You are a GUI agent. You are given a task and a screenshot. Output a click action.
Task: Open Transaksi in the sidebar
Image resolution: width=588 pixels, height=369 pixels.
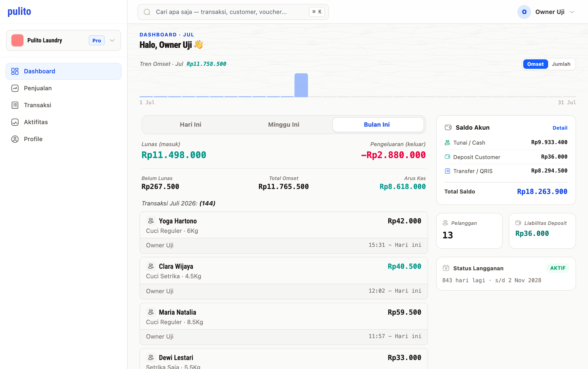pos(64,105)
